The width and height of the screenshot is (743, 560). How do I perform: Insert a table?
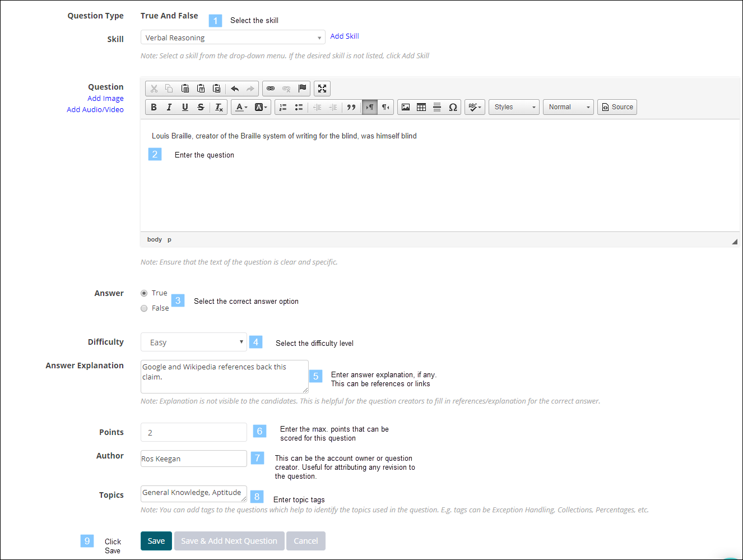coord(421,107)
